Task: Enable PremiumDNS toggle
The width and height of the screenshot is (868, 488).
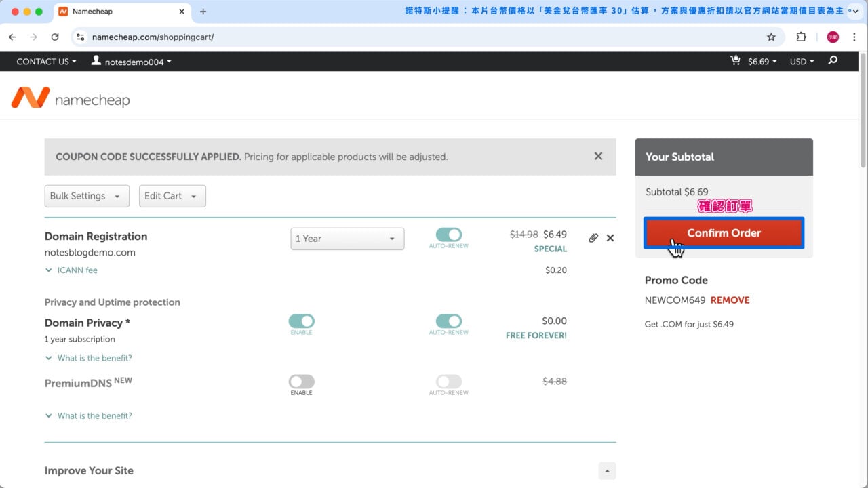Action: click(x=302, y=382)
